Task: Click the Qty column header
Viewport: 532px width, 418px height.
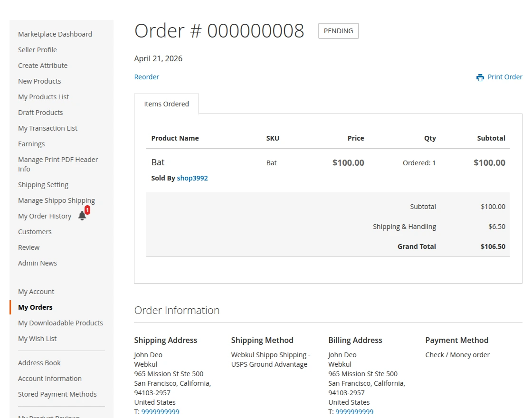Action: (430, 138)
